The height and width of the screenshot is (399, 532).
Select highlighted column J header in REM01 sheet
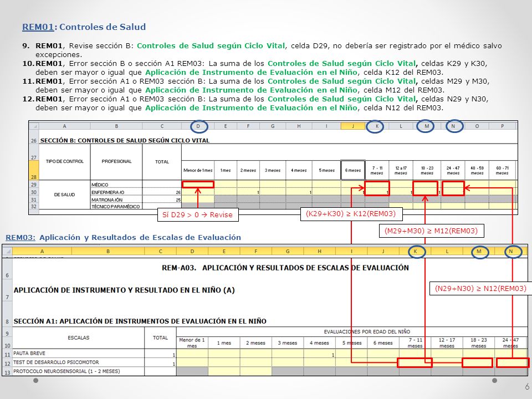pyautogui.click(x=353, y=126)
